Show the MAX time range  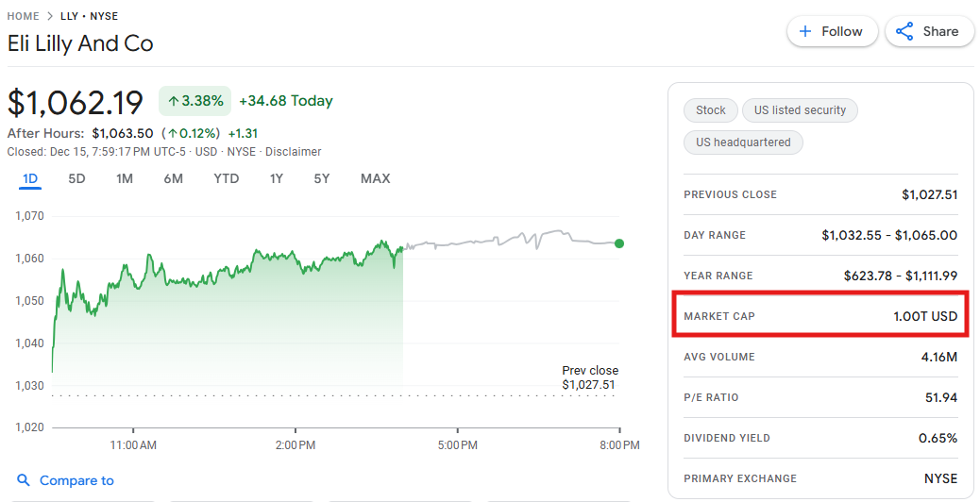(x=375, y=178)
